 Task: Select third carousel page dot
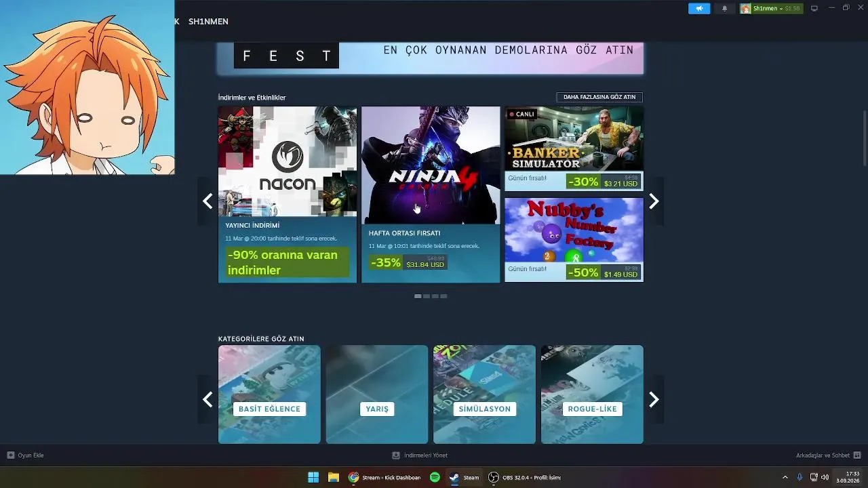click(x=435, y=296)
